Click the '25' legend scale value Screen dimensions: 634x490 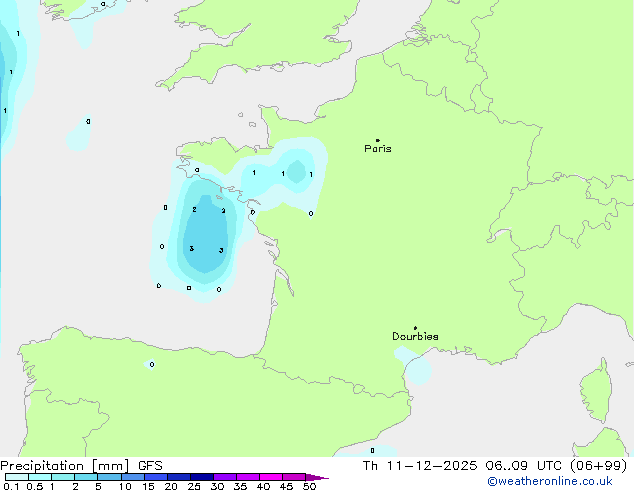(x=194, y=486)
